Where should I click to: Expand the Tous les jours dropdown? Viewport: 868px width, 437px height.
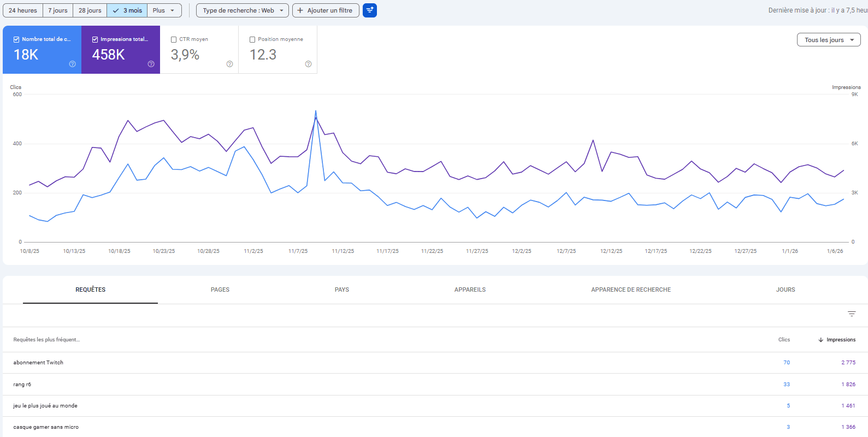[x=828, y=40]
